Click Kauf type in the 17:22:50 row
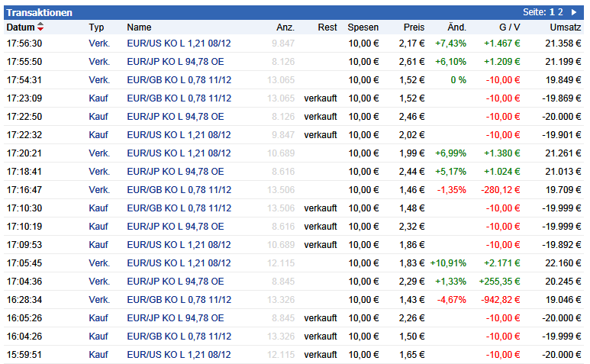 (x=98, y=117)
